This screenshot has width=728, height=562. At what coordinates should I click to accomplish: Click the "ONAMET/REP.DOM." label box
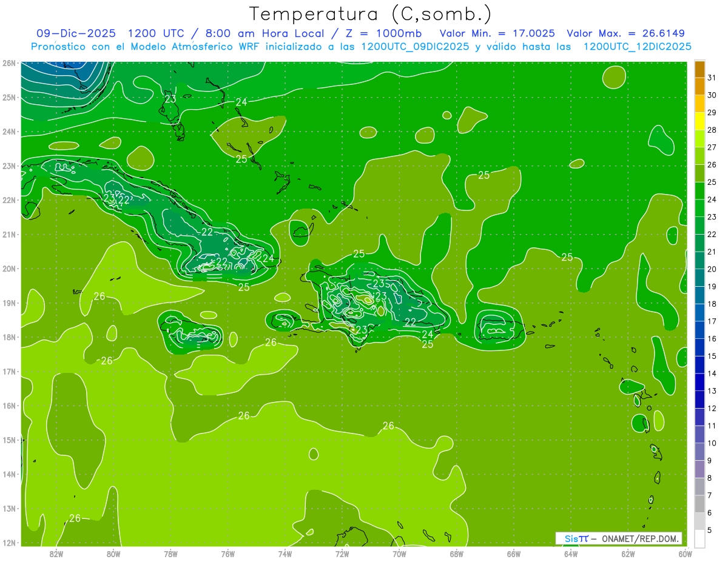pos(618,538)
